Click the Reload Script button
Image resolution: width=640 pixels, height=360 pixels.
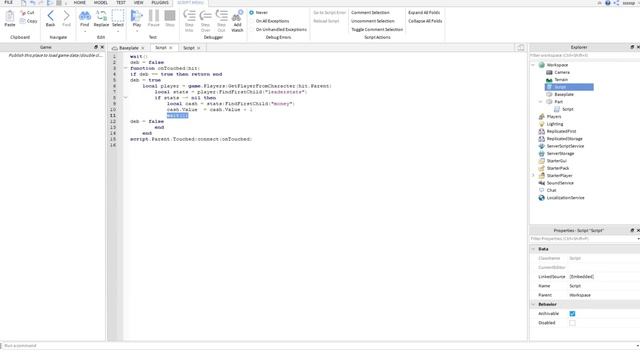coord(326,21)
